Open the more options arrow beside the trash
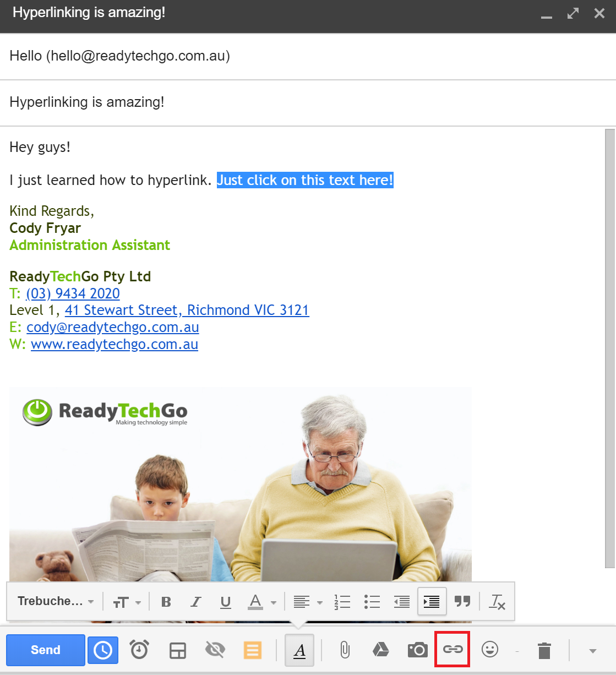Image resolution: width=616 pixels, height=675 pixels. 592,651
